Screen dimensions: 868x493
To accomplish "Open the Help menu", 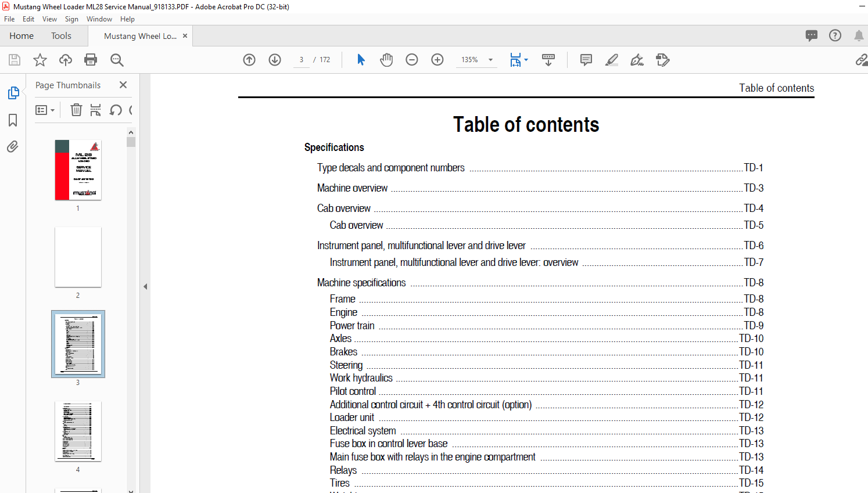I will point(127,19).
